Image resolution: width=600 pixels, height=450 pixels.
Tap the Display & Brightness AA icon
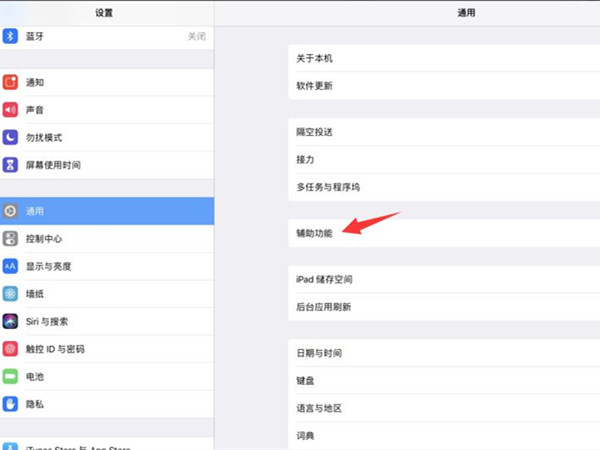click(11, 266)
